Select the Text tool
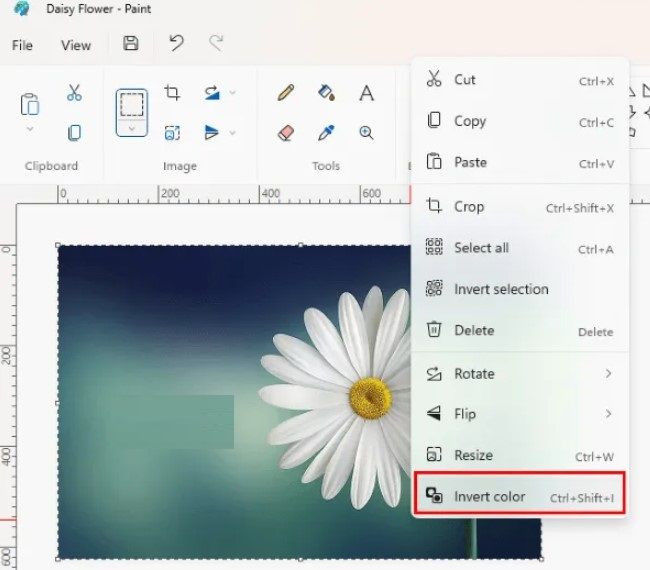 click(366, 93)
